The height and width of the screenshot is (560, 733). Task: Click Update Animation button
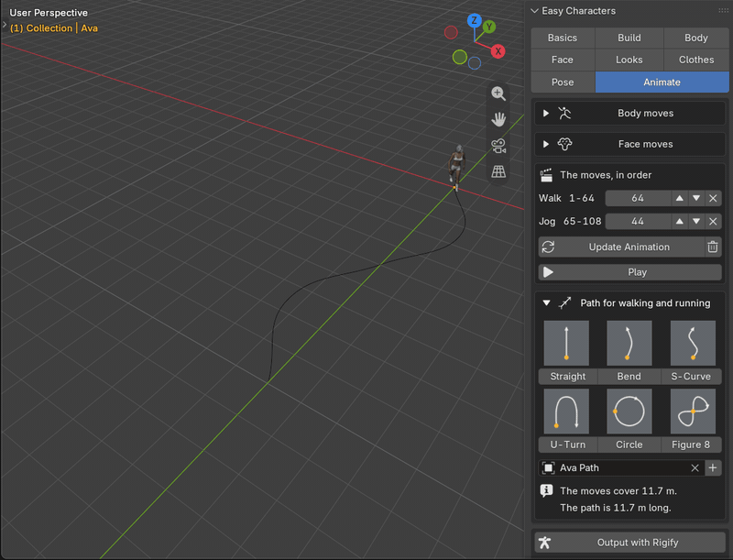(x=621, y=247)
